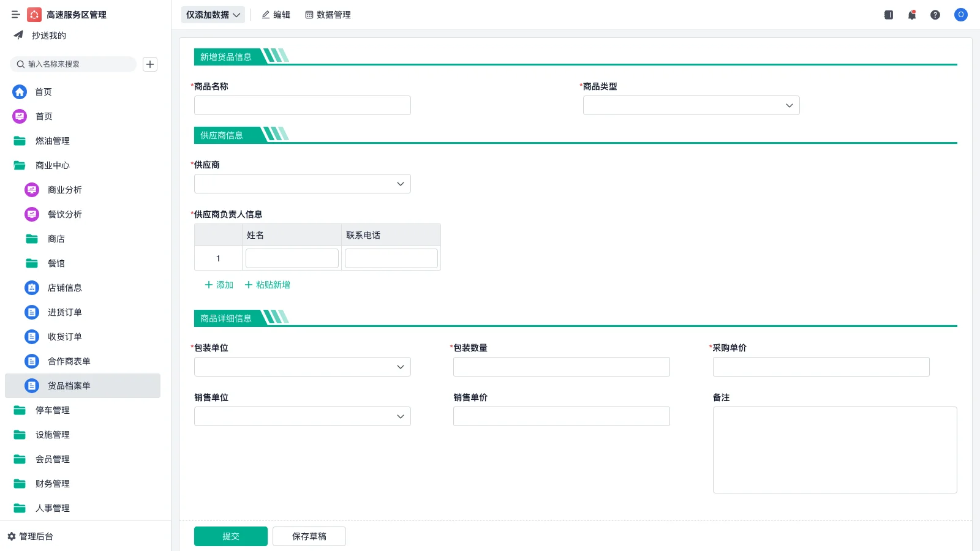The width and height of the screenshot is (980, 551).
Task: Click the 商品名称 input field
Action: [302, 105]
